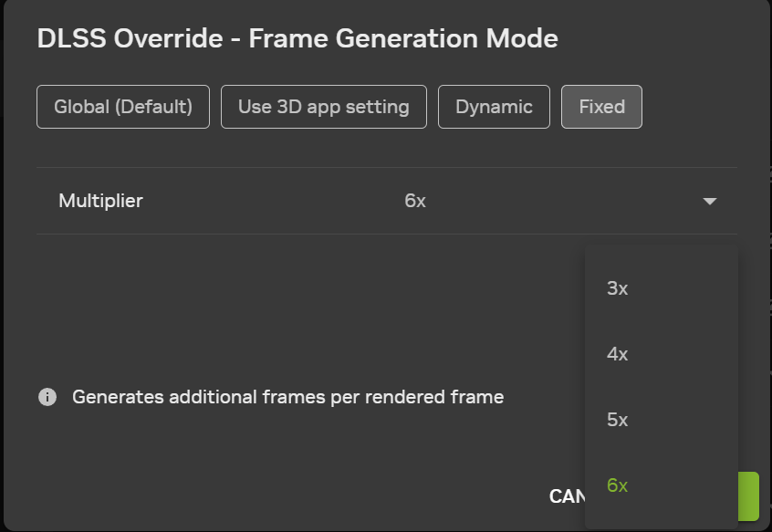Screen dimensions: 772x532
Task: Click the DLSS Override dialog title
Action: [297, 38]
